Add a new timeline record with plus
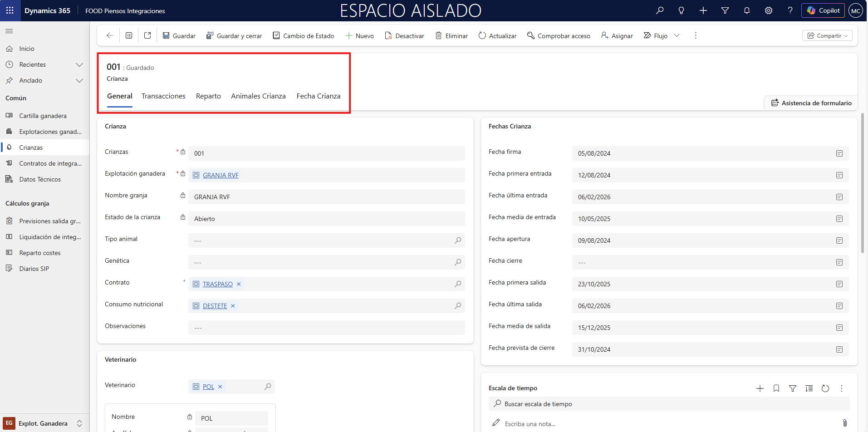The height and width of the screenshot is (432, 868). (760, 388)
